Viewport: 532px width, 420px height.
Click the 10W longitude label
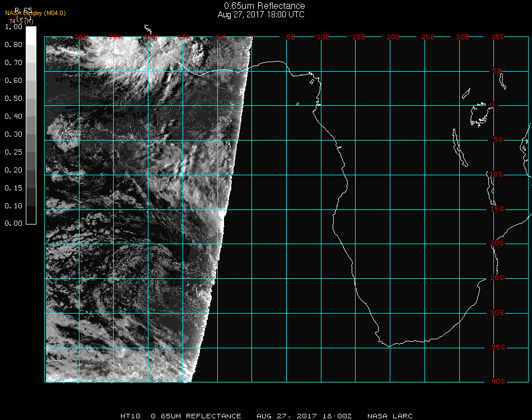tap(184, 37)
